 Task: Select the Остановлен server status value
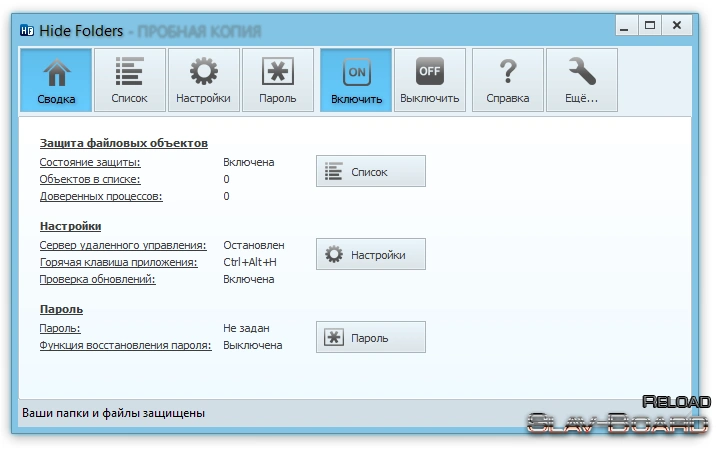click(254, 245)
